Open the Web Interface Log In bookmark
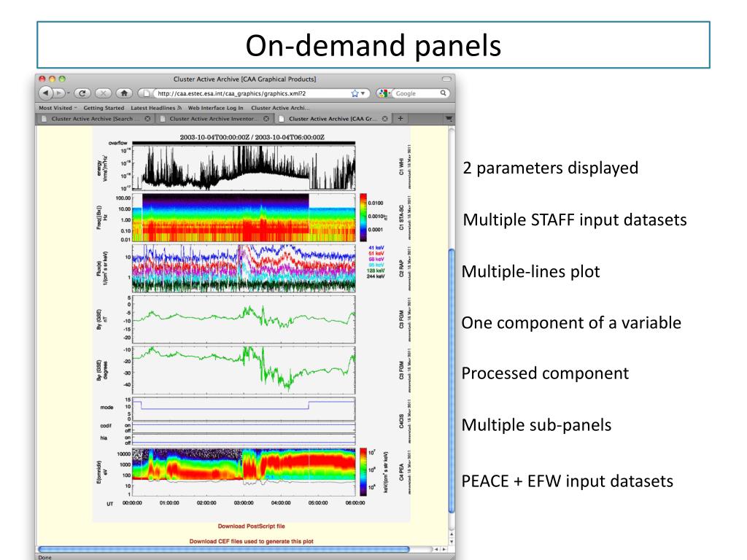 [215, 108]
